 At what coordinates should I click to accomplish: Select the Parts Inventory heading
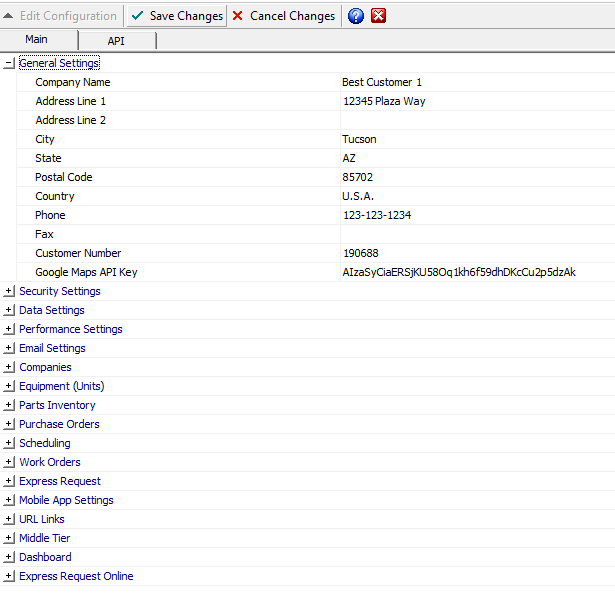[x=57, y=405]
